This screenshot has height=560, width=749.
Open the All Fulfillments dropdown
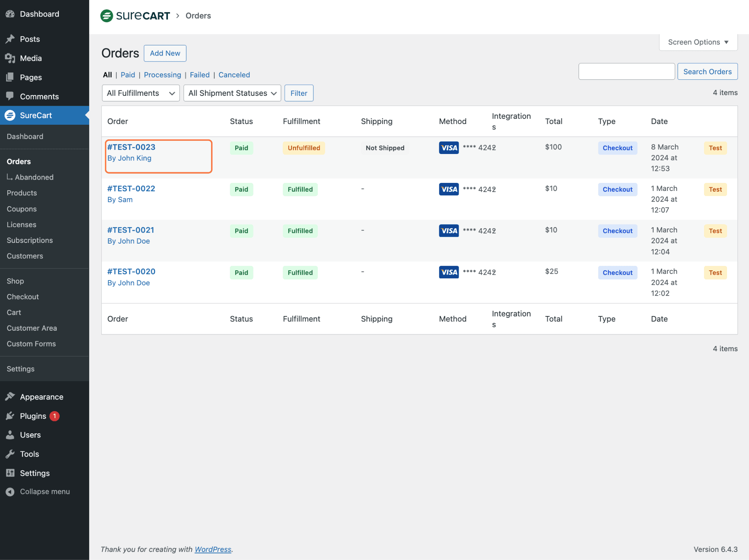tap(140, 93)
